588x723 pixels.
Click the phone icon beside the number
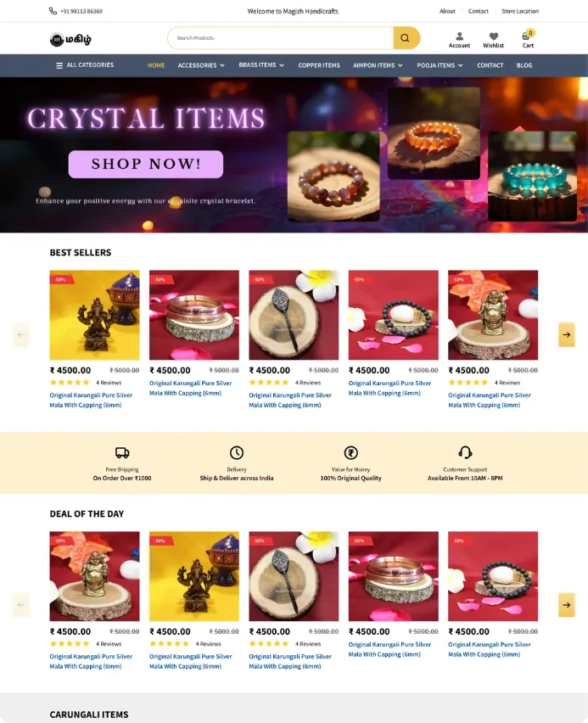(x=53, y=11)
